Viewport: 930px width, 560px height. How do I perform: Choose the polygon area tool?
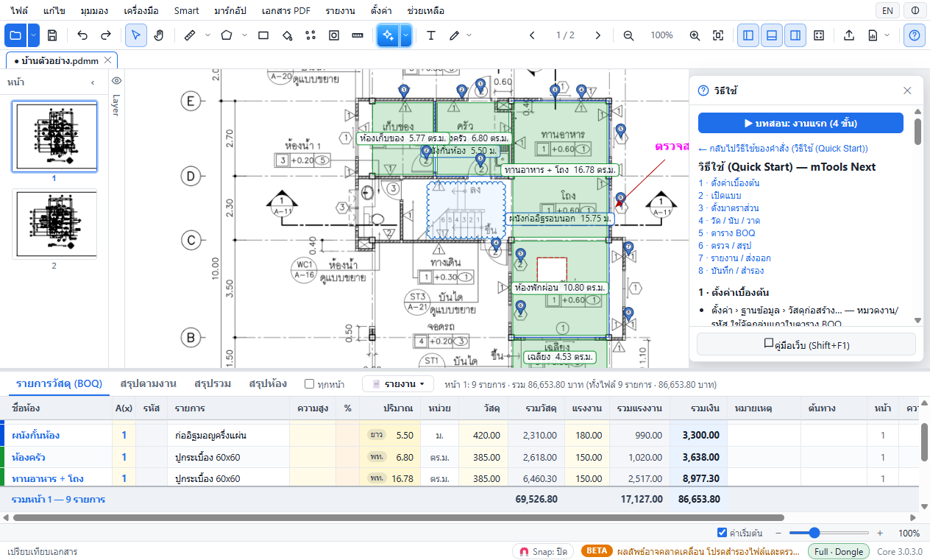[227, 35]
